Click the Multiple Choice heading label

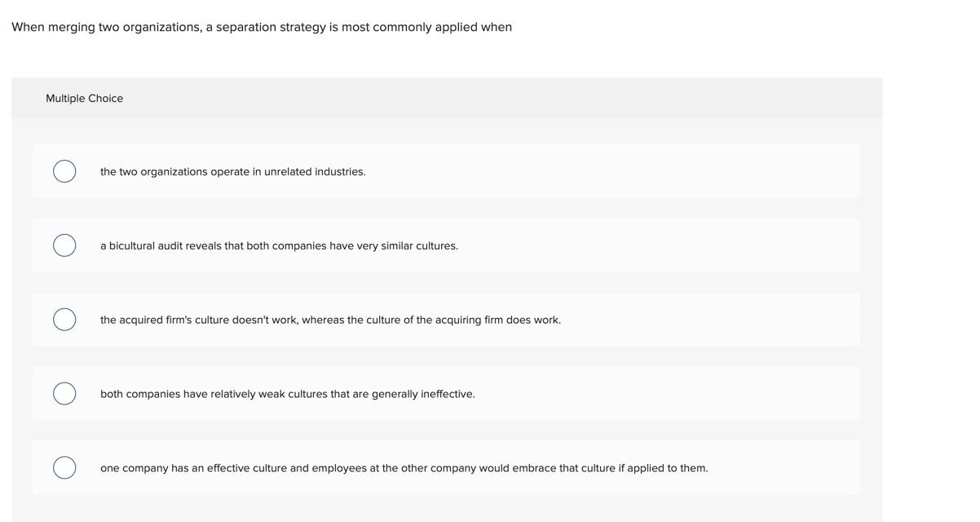click(84, 98)
